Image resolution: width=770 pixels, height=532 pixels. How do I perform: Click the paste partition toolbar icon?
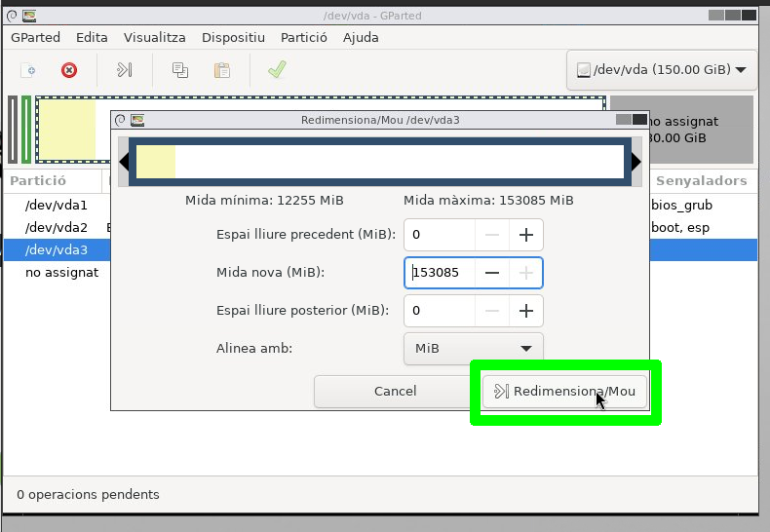click(222, 70)
